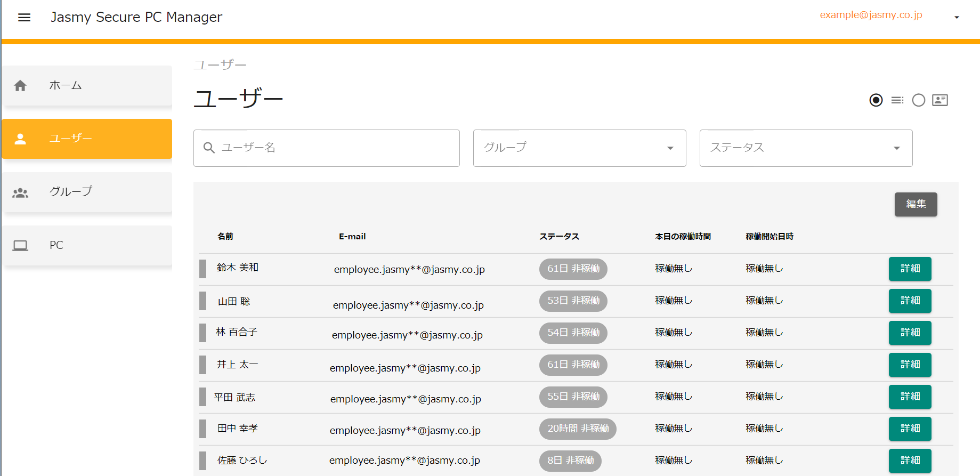
Task: Open 詳細 for 井上 太一
Action: (910, 365)
